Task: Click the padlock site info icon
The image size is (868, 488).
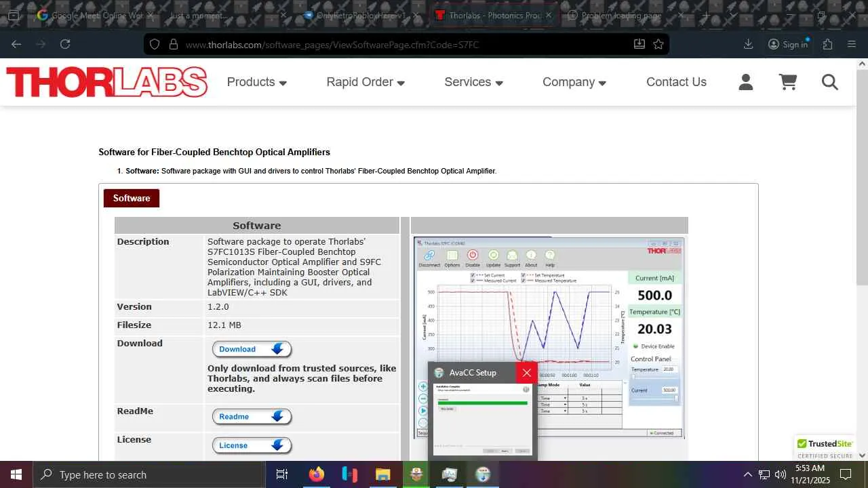Action: click(x=173, y=44)
